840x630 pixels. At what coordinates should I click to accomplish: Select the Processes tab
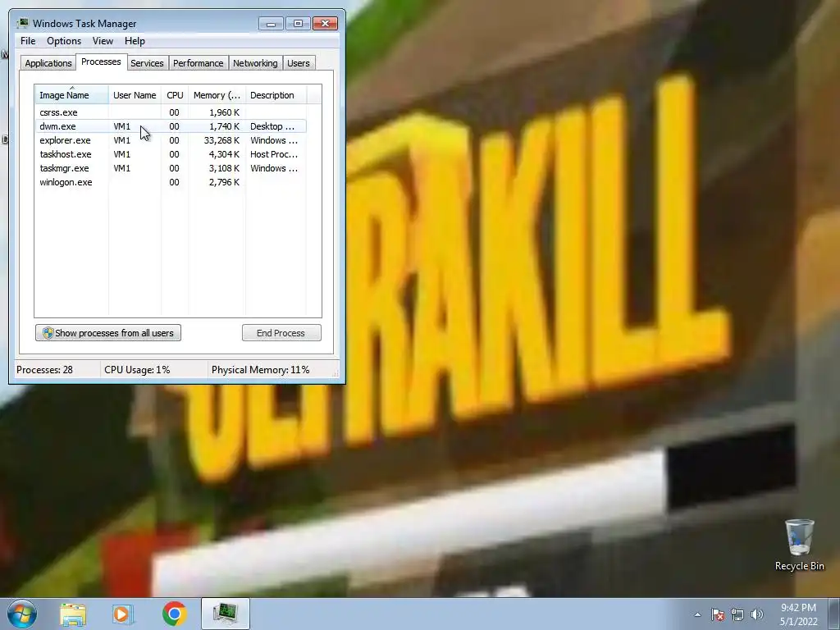coord(101,62)
